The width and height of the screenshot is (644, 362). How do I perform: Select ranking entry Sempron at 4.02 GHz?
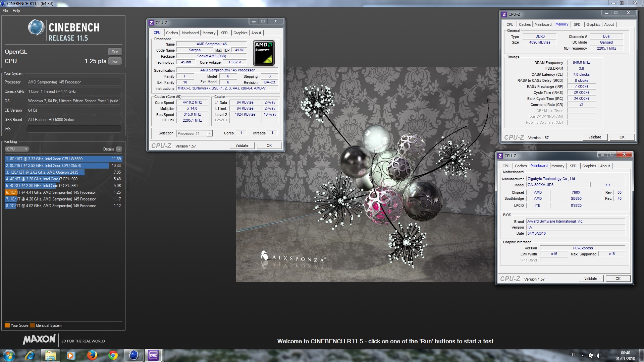pos(63,206)
